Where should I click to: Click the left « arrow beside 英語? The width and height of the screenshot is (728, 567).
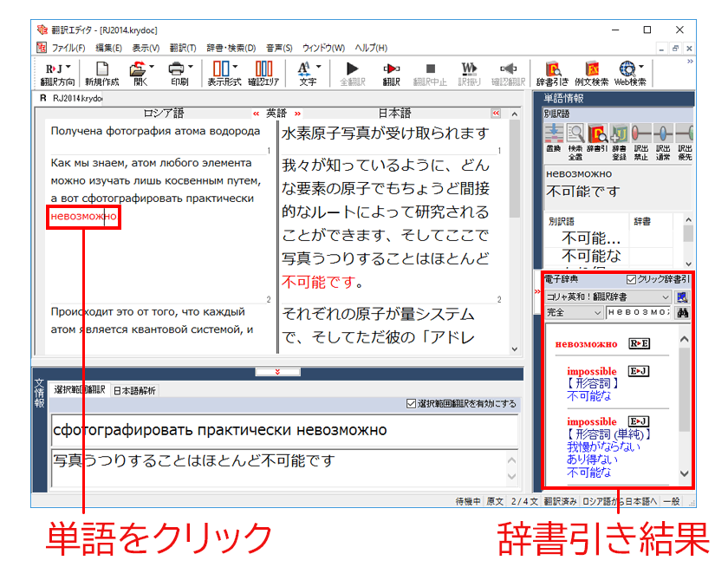(x=257, y=114)
